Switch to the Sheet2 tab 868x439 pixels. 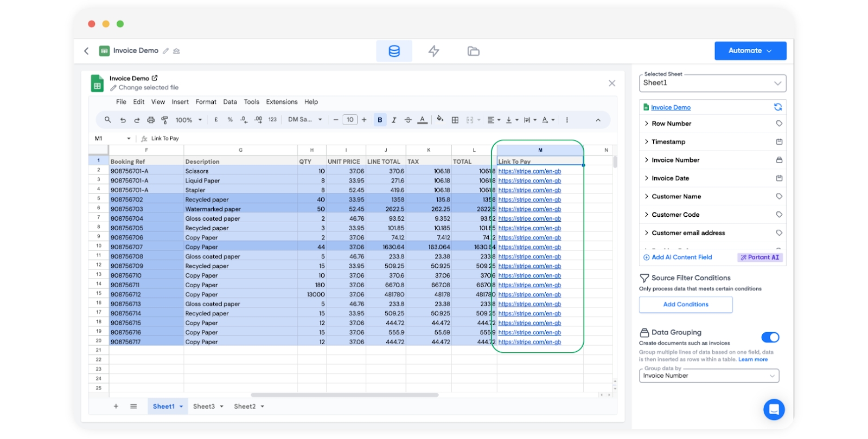click(245, 406)
